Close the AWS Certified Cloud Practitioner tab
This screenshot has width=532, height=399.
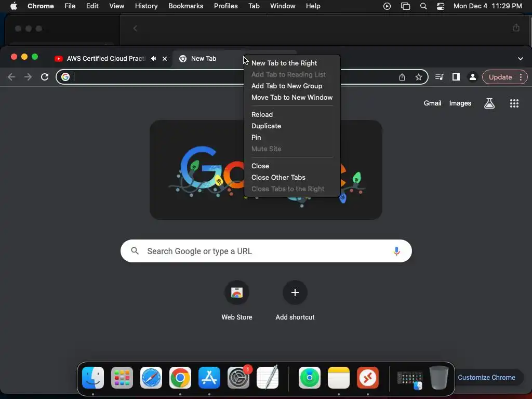pos(165,58)
